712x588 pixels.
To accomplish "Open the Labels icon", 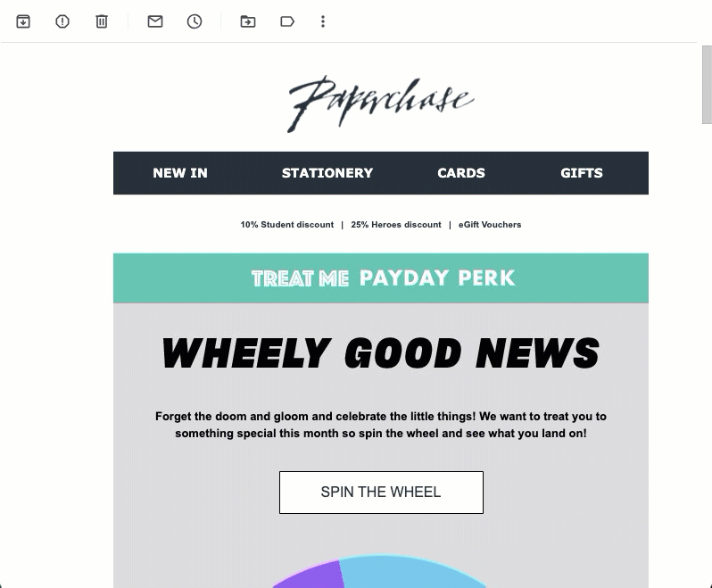I will click(x=287, y=21).
